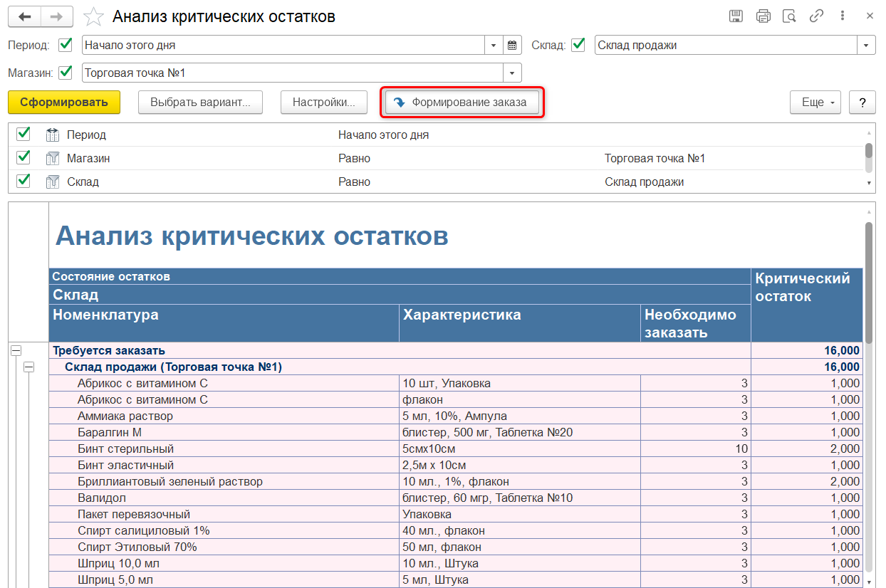This screenshot has height=588, width=886.
Task: Open print preview icon
Action: click(788, 16)
